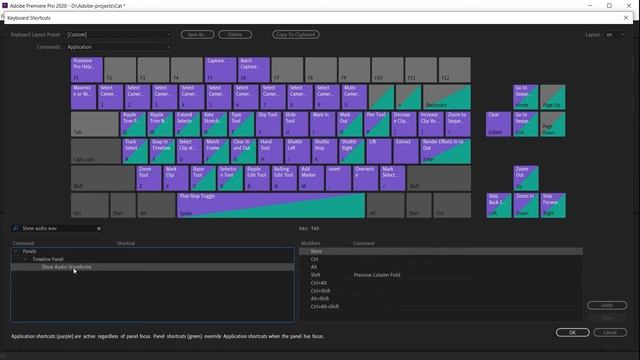Select the Backspace key

point(447,97)
